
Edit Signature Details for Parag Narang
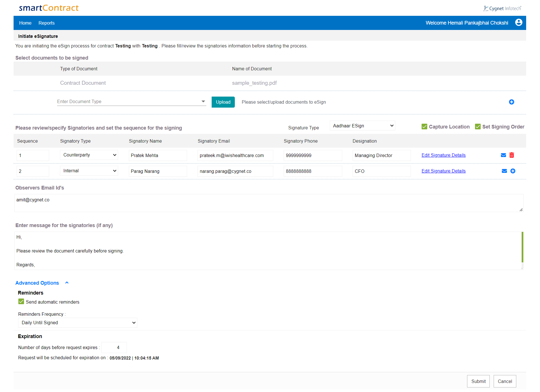pyautogui.click(x=444, y=171)
